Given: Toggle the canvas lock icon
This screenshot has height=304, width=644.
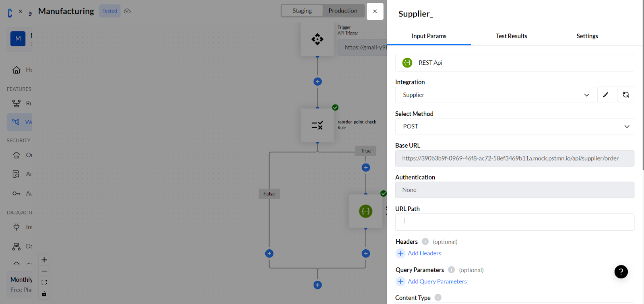Looking at the screenshot, I should (44, 294).
